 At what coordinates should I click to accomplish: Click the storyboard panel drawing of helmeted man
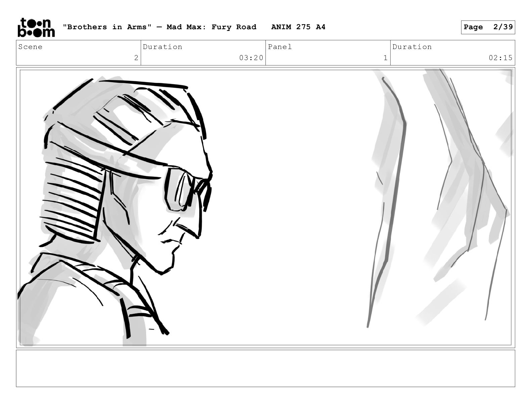[265, 208]
